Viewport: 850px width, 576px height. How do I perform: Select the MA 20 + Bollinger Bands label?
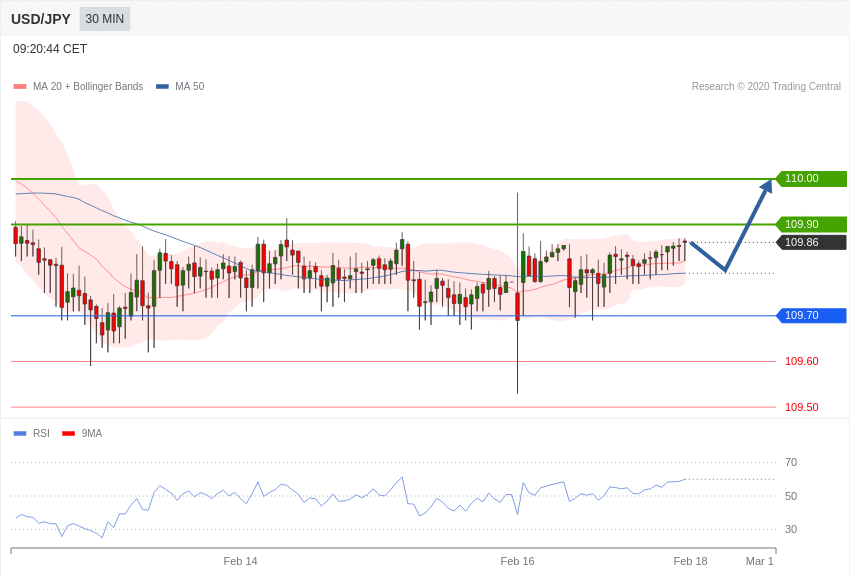click(x=88, y=86)
